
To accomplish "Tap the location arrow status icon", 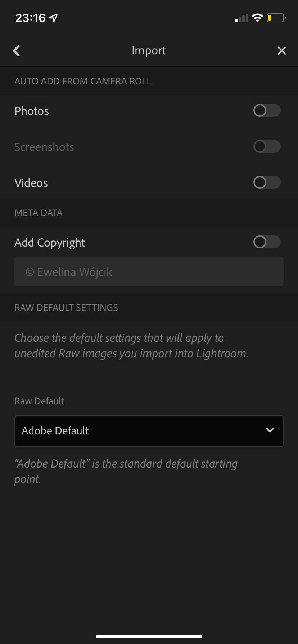I will (x=54, y=18).
